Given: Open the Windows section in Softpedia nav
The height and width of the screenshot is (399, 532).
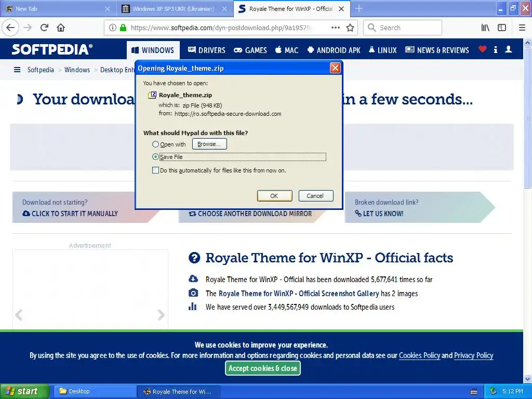Looking at the screenshot, I should pyautogui.click(x=153, y=50).
